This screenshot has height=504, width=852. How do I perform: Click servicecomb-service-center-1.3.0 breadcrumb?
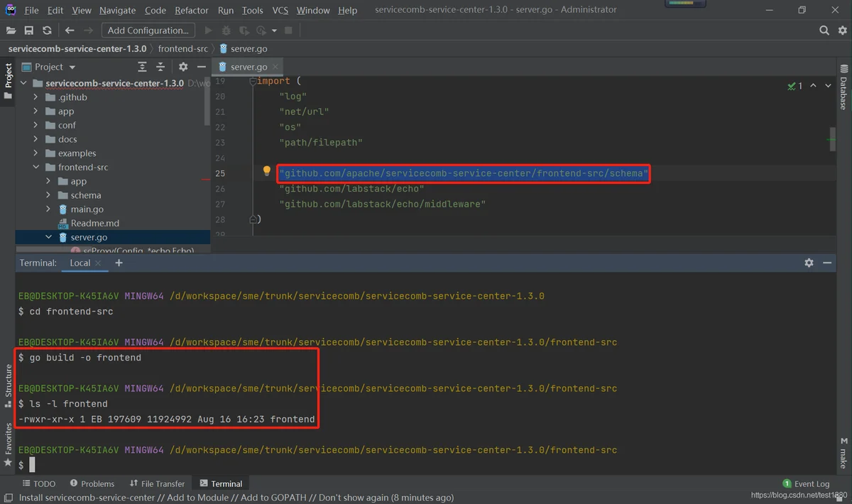(77, 48)
